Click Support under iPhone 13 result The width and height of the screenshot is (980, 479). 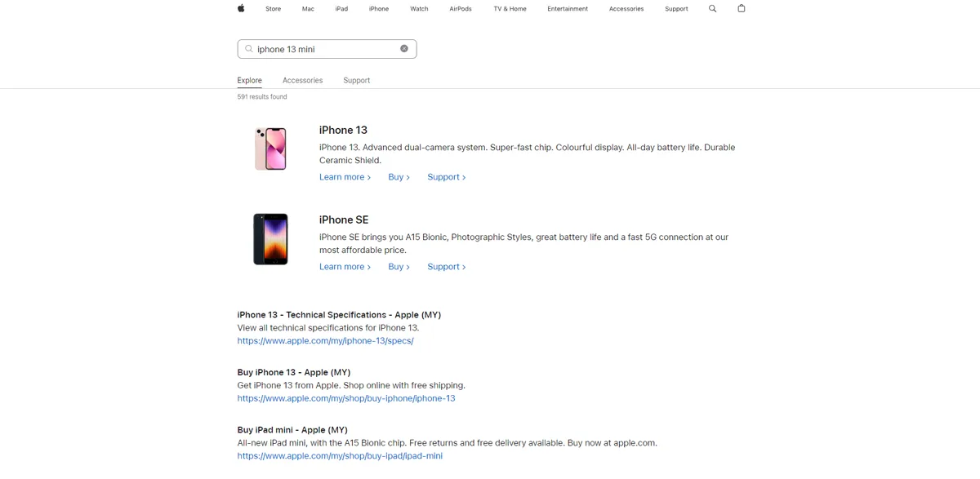446,177
